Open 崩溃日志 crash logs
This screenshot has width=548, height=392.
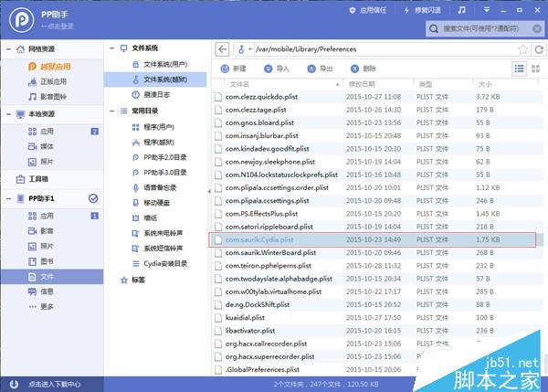151,94
